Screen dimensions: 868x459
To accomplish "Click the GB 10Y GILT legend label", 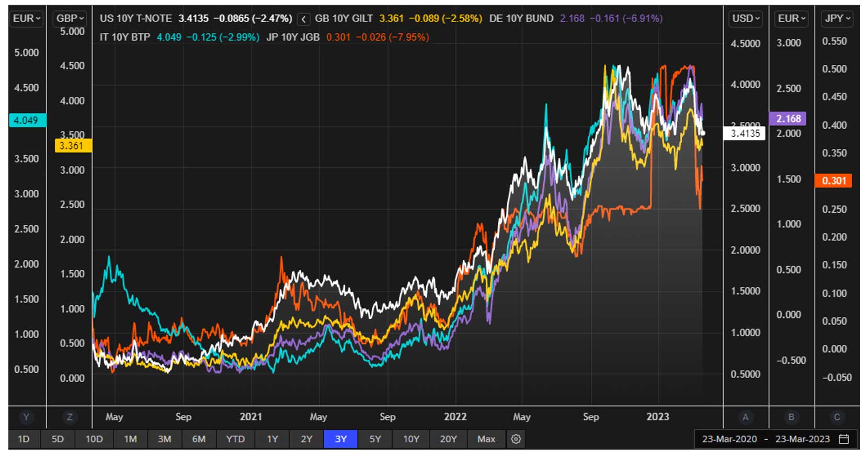I will point(344,18).
